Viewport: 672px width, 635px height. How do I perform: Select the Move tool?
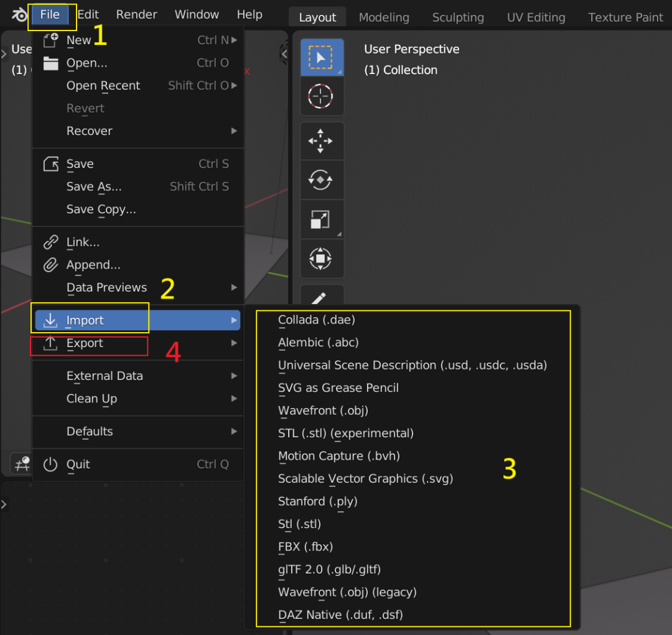point(322,141)
